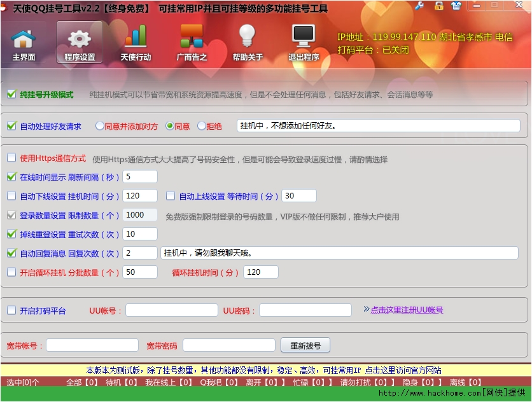Screen dimensions: 532x402
Task: Click the IP地址 119.99.147.110 text
Action: (x=425, y=37)
